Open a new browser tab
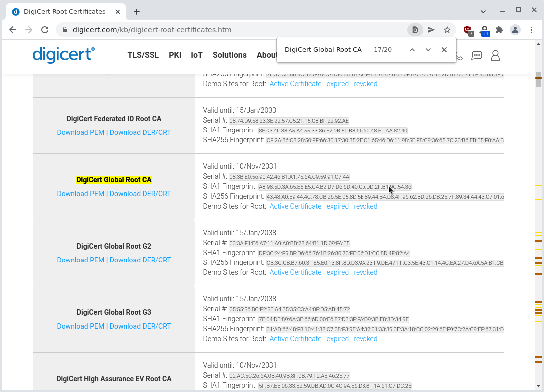 (137, 12)
